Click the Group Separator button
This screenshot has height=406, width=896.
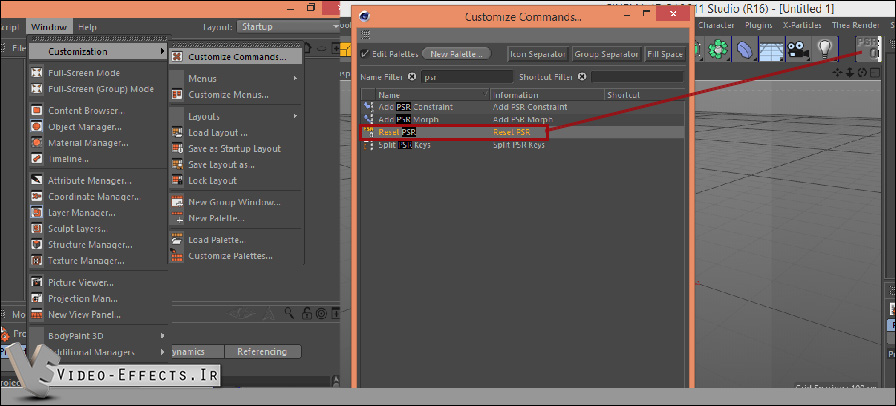(x=606, y=54)
